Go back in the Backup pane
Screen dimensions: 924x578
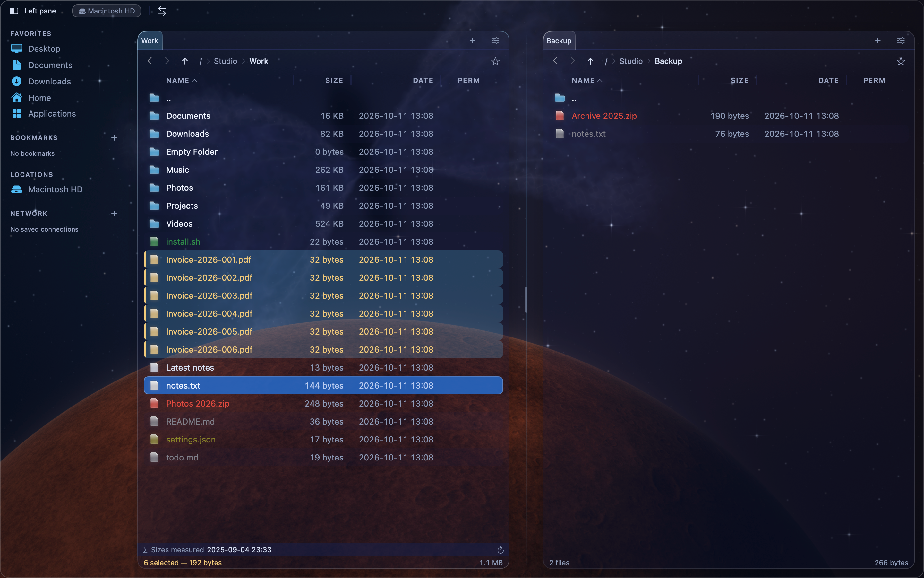pos(555,61)
